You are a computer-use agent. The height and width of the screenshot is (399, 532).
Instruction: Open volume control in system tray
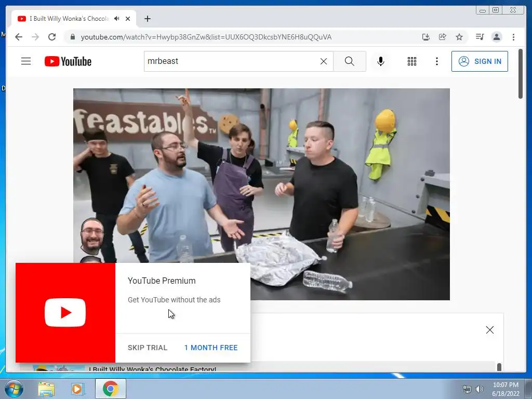pos(480,389)
